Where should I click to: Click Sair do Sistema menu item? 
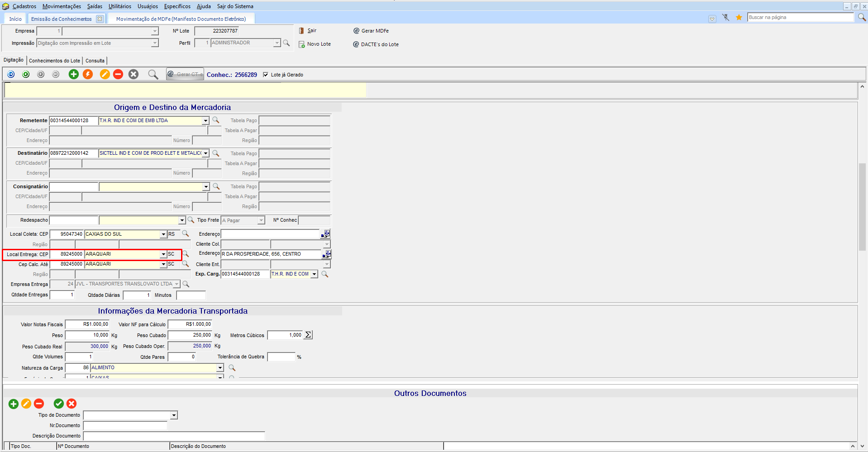tap(235, 6)
